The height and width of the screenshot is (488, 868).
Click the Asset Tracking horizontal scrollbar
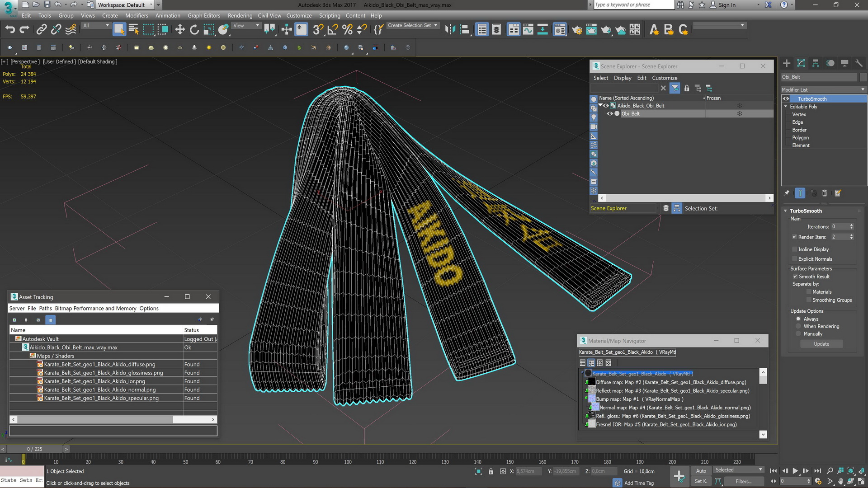95,419
